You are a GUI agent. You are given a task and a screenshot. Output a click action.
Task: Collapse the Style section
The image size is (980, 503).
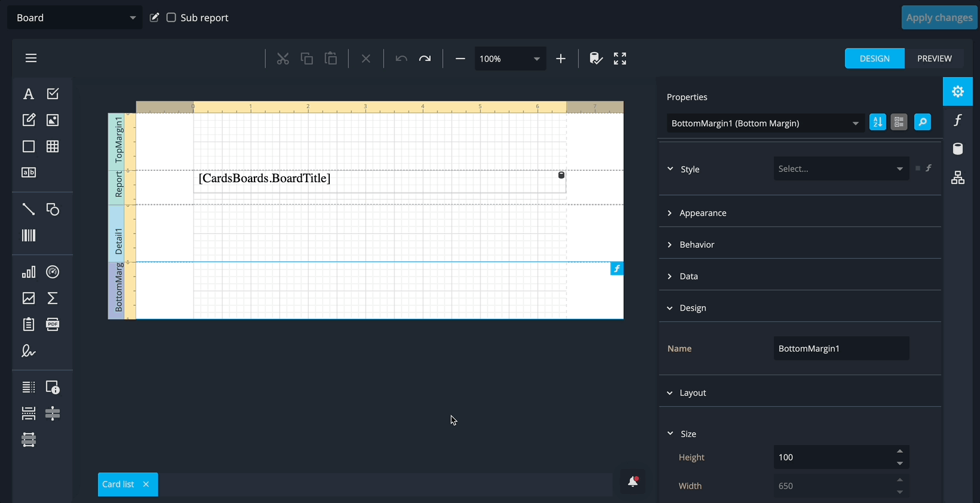tap(670, 169)
